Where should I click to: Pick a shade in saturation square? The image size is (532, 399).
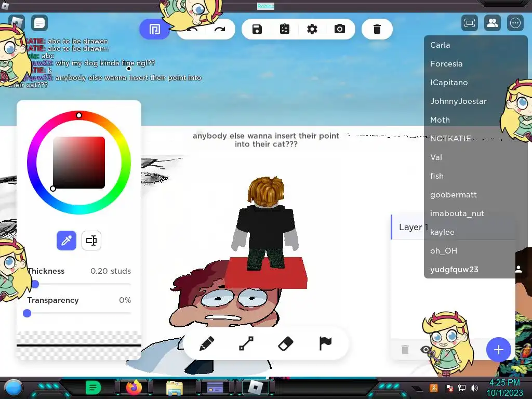79,163
